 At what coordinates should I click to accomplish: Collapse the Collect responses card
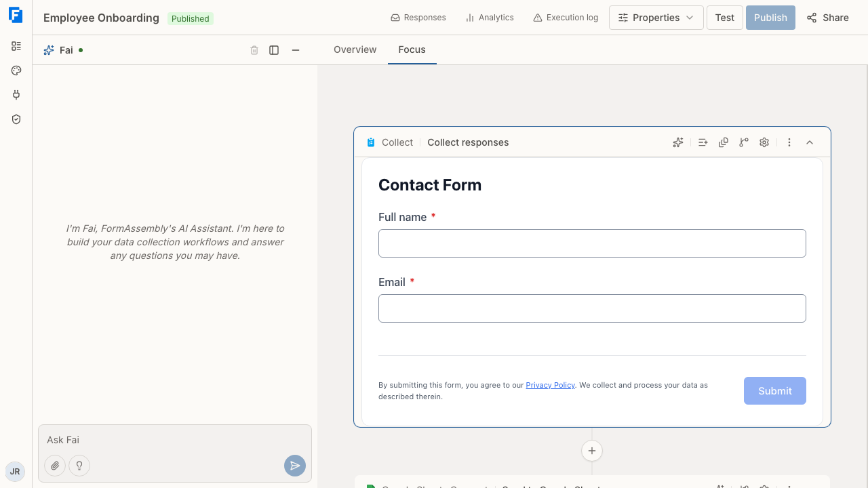click(810, 142)
